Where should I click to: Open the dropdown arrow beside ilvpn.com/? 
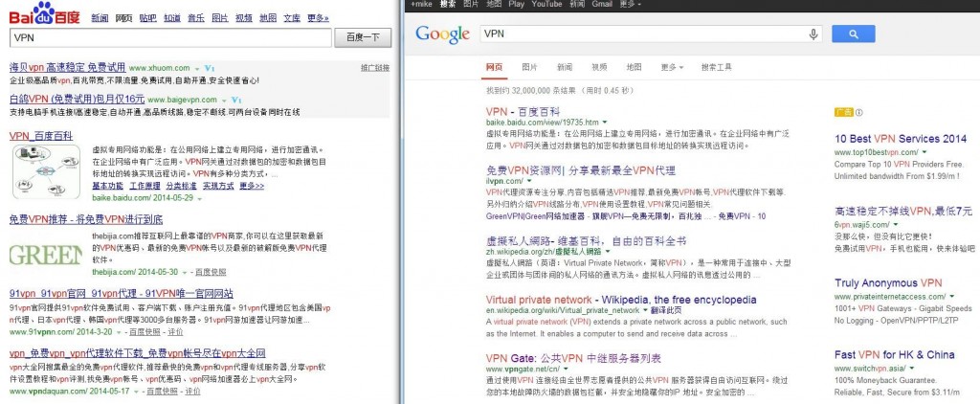coord(528,181)
